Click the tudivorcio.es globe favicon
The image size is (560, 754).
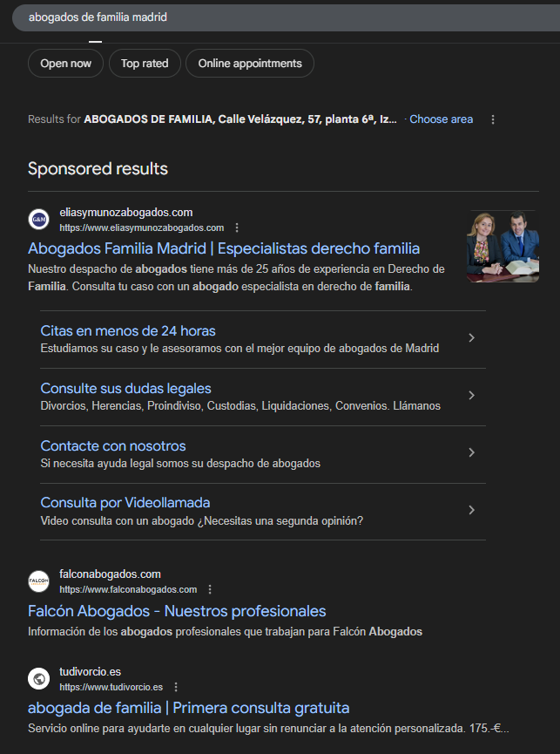38,678
